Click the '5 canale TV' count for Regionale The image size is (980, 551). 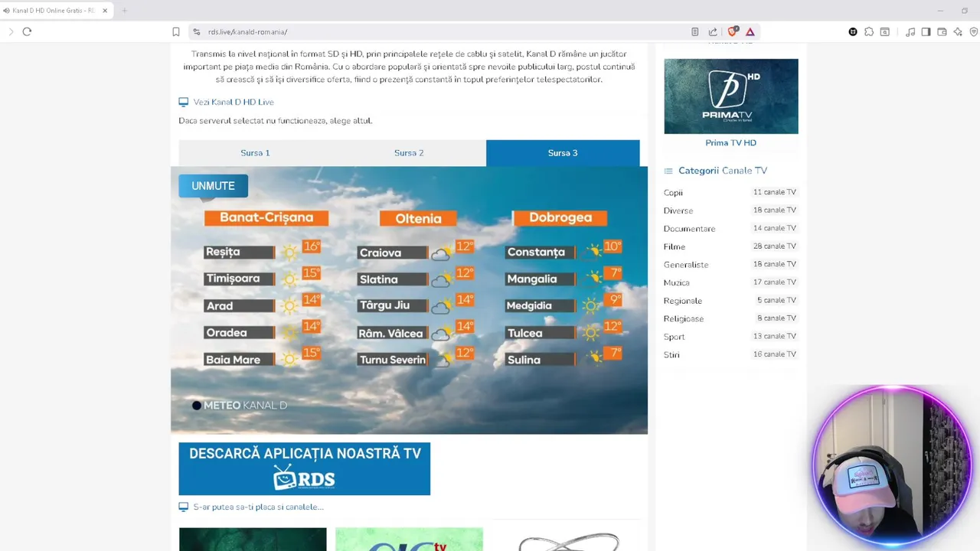[x=776, y=300]
